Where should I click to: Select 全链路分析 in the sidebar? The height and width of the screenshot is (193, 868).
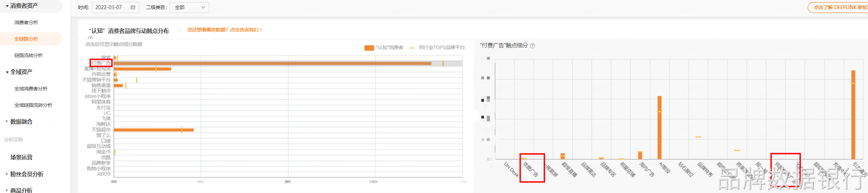[x=26, y=39]
